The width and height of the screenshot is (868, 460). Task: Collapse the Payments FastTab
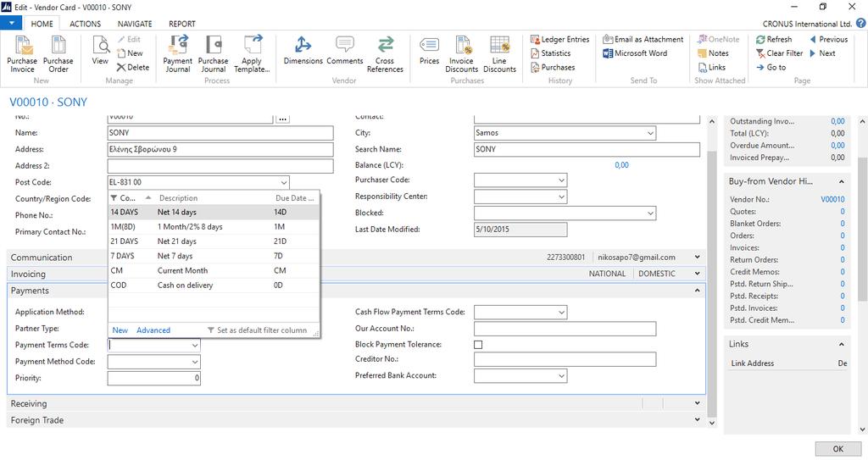click(x=698, y=290)
